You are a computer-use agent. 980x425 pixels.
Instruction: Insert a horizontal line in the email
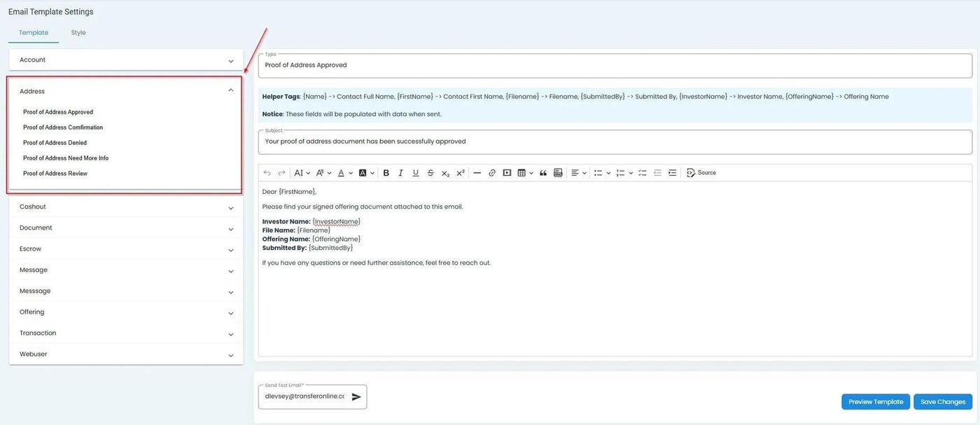point(477,173)
